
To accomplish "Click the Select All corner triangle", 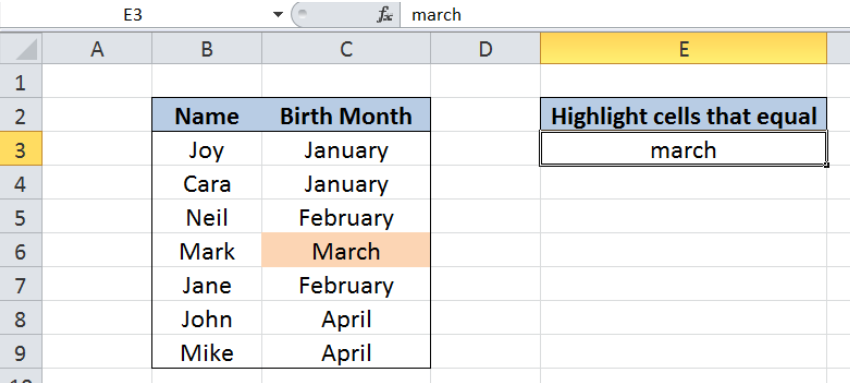I will (x=21, y=50).
